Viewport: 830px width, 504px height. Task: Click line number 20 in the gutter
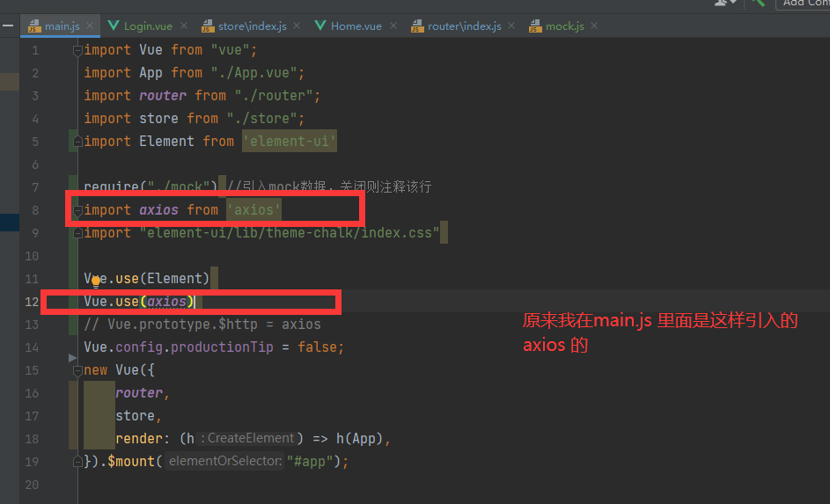pyautogui.click(x=32, y=485)
